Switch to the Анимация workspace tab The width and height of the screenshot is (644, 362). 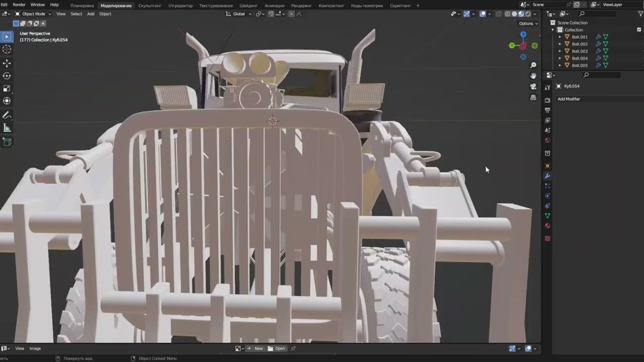(x=274, y=6)
